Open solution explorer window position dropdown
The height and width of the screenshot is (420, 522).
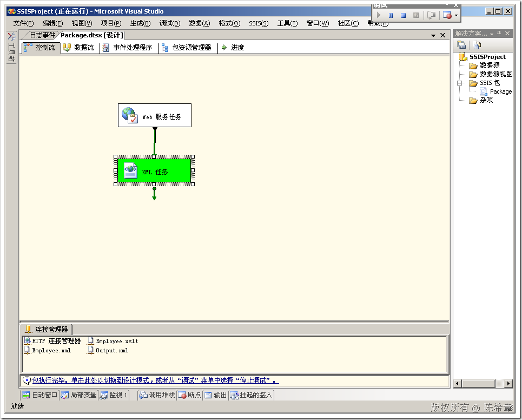(x=492, y=34)
